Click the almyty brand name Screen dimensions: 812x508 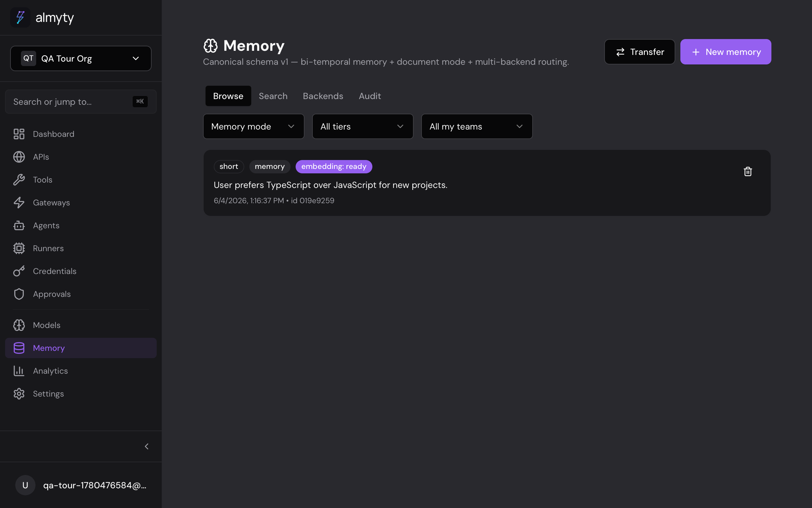point(55,18)
